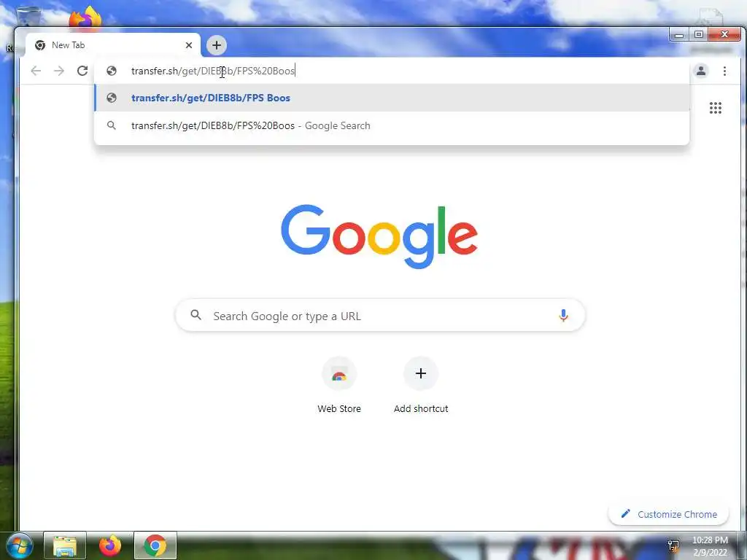The width and height of the screenshot is (747, 560).
Task: Choose the Google Search suggestion row
Action: pos(392,125)
